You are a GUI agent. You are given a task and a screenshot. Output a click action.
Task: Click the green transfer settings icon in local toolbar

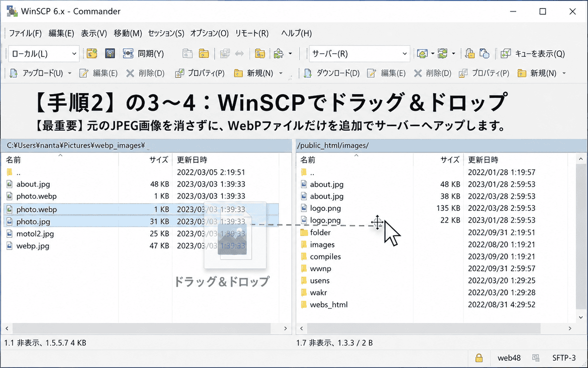[278, 54]
